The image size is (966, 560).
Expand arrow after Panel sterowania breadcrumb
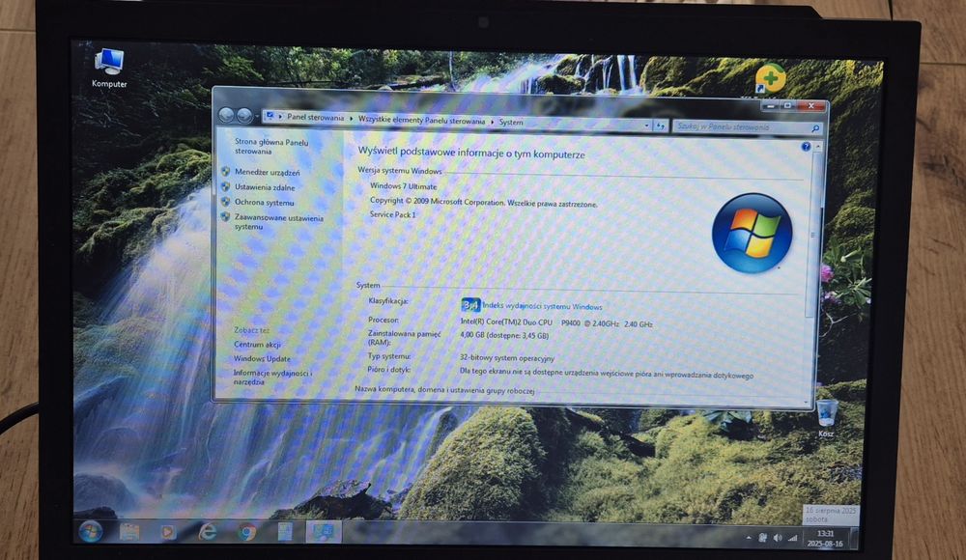[x=352, y=119]
